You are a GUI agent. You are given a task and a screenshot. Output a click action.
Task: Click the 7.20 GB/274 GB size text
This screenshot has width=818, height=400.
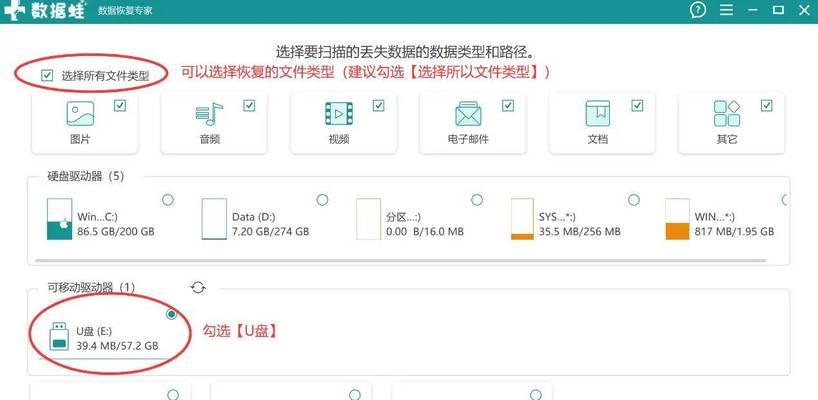[270, 231]
